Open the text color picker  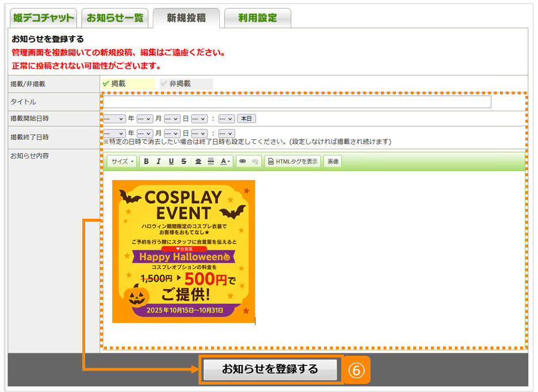click(x=225, y=162)
